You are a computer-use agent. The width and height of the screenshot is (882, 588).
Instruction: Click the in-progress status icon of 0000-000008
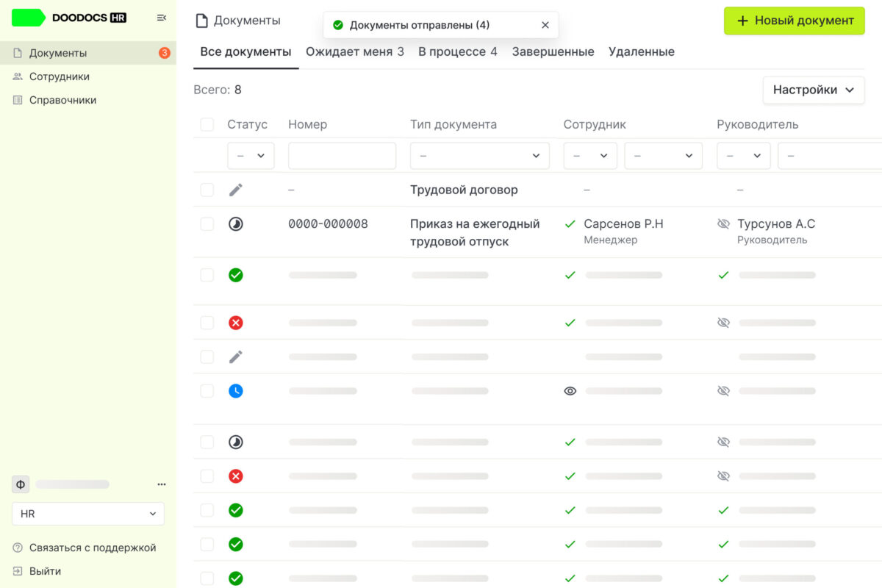pyautogui.click(x=235, y=224)
